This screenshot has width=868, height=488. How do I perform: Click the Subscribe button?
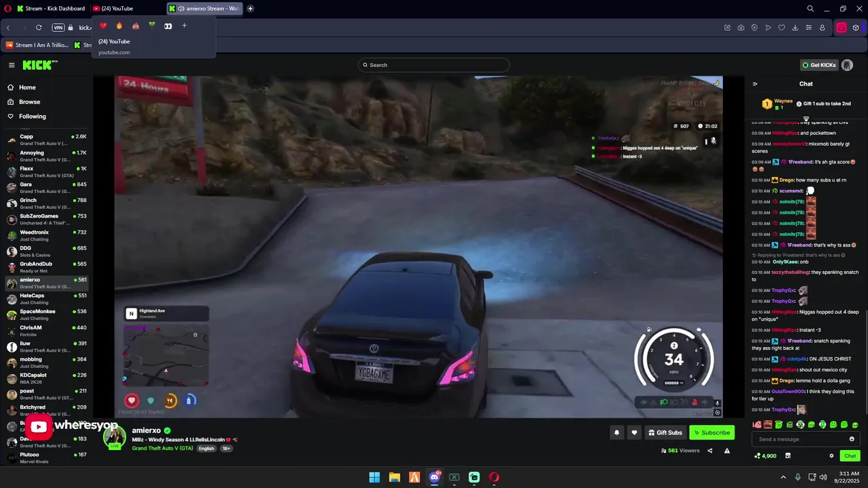(712, 432)
